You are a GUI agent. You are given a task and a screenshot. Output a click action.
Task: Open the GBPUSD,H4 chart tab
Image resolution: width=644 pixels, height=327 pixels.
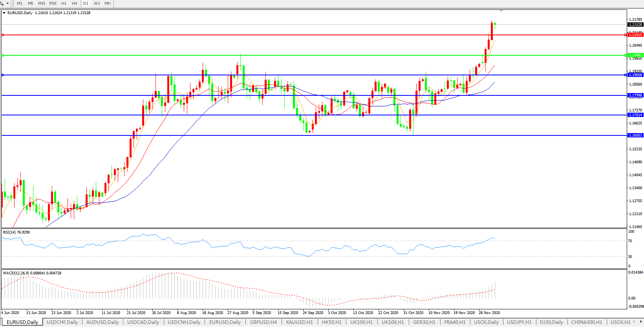coord(263,322)
